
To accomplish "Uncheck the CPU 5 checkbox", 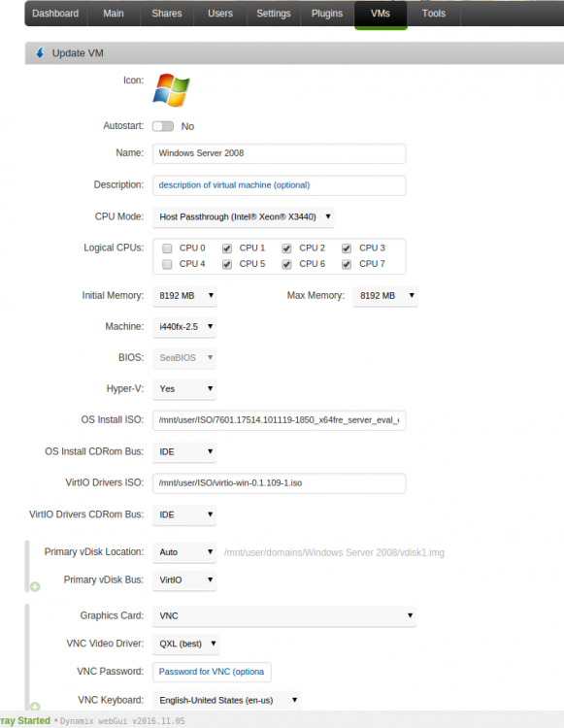I will click(227, 264).
